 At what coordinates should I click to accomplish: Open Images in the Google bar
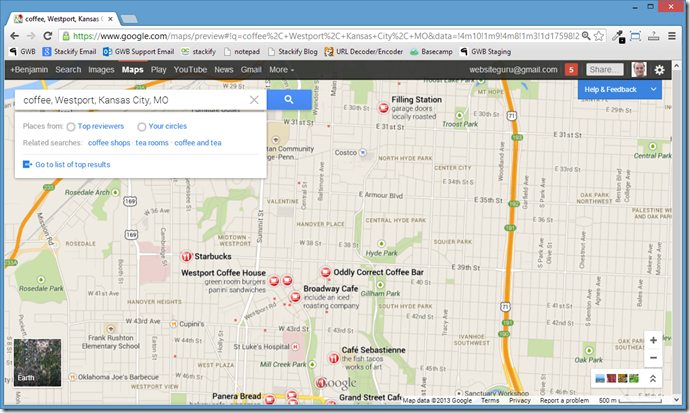101,69
